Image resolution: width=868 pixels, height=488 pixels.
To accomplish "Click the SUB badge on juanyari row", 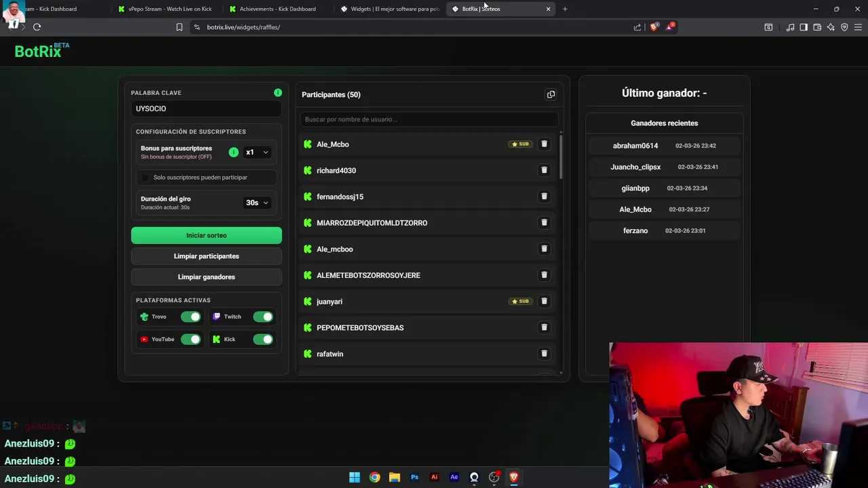I will [521, 301].
